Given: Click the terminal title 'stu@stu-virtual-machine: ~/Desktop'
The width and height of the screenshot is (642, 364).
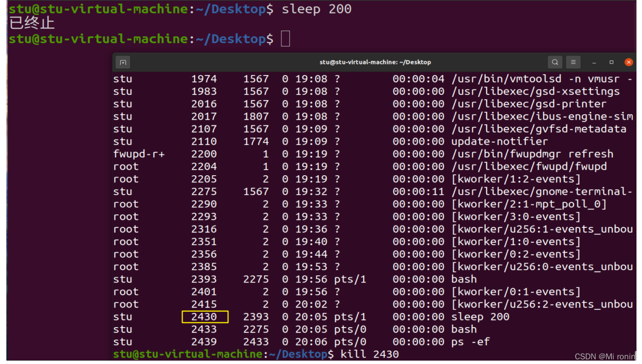Looking at the screenshot, I should pyautogui.click(x=375, y=62).
